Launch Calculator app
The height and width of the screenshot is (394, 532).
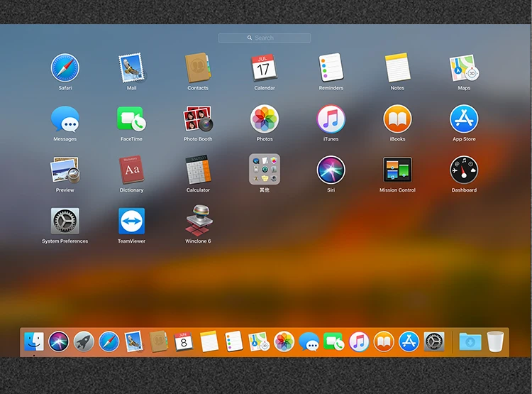pyautogui.click(x=198, y=170)
